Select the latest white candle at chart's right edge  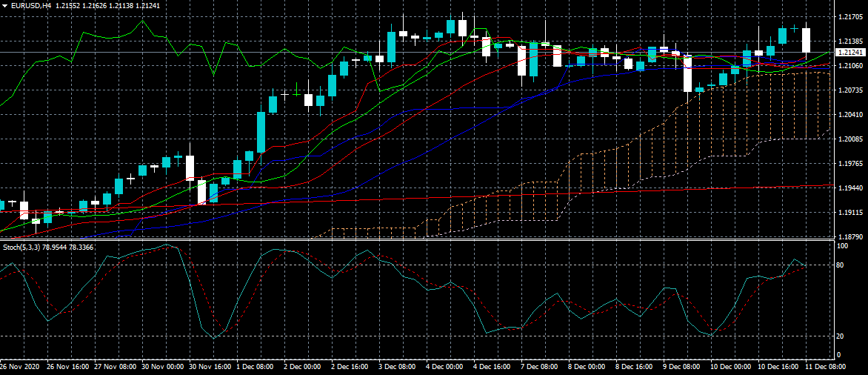[806, 41]
